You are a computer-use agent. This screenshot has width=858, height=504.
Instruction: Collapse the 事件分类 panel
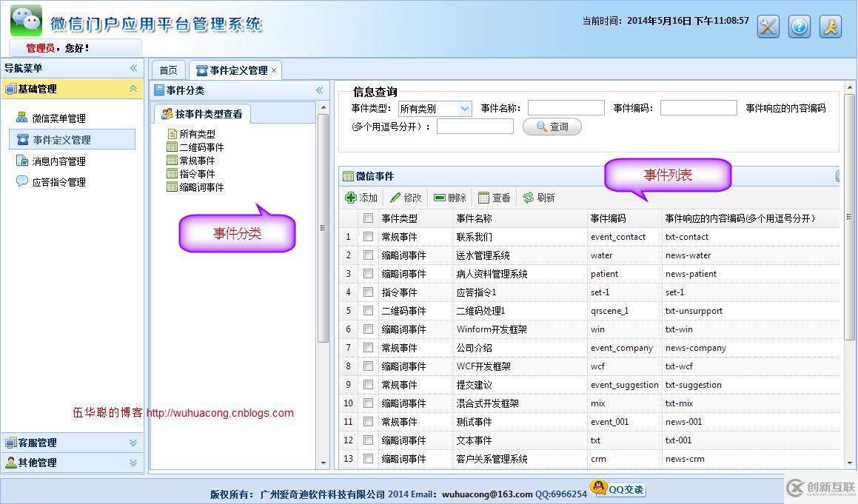[320, 90]
